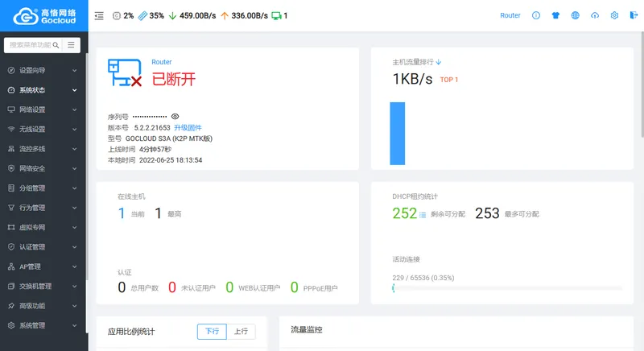Screen dimensions: 644x351
Task: Expand the 流控多线 chevron
Action: click(x=74, y=149)
